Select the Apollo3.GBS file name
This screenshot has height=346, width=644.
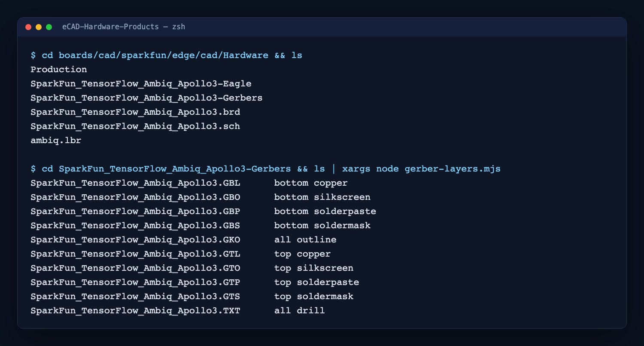tap(135, 226)
